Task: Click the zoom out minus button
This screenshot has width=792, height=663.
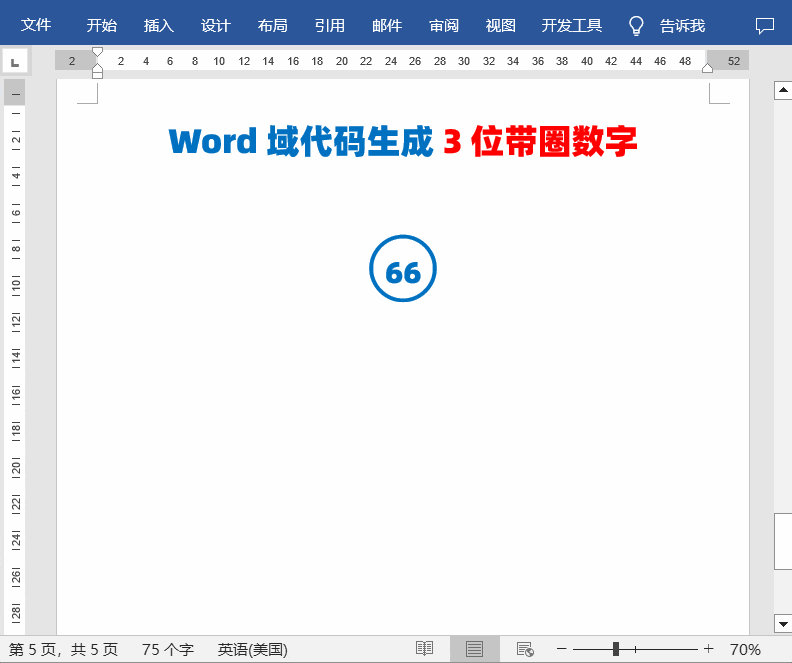Action: pos(562,649)
